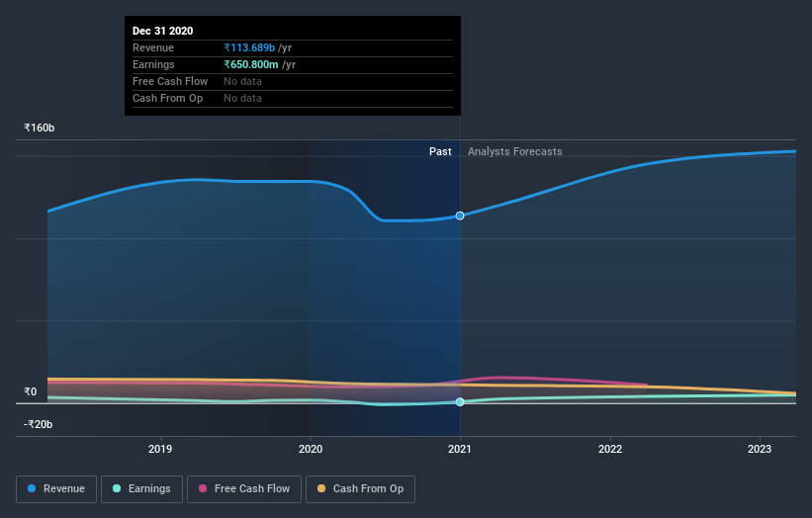Toggle the Earnings legend button
The width and height of the screenshot is (812, 518).
(141, 489)
